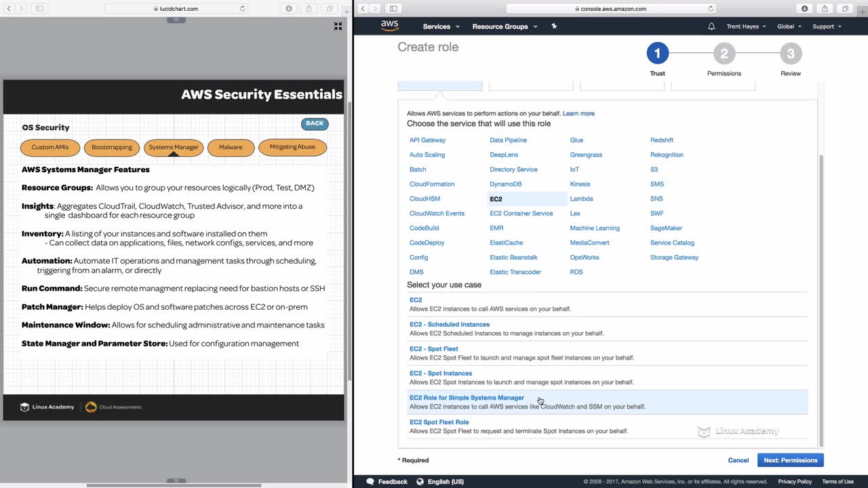The width and height of the screenshot is (868, 488).
Task: Show the sidebar in the lucidchart.com window
Action: (39, 9)
